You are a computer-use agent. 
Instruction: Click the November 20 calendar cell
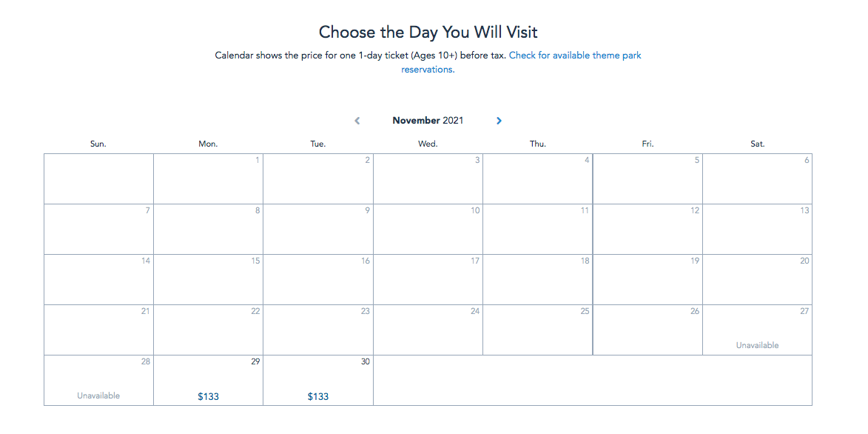click(757, 280)
